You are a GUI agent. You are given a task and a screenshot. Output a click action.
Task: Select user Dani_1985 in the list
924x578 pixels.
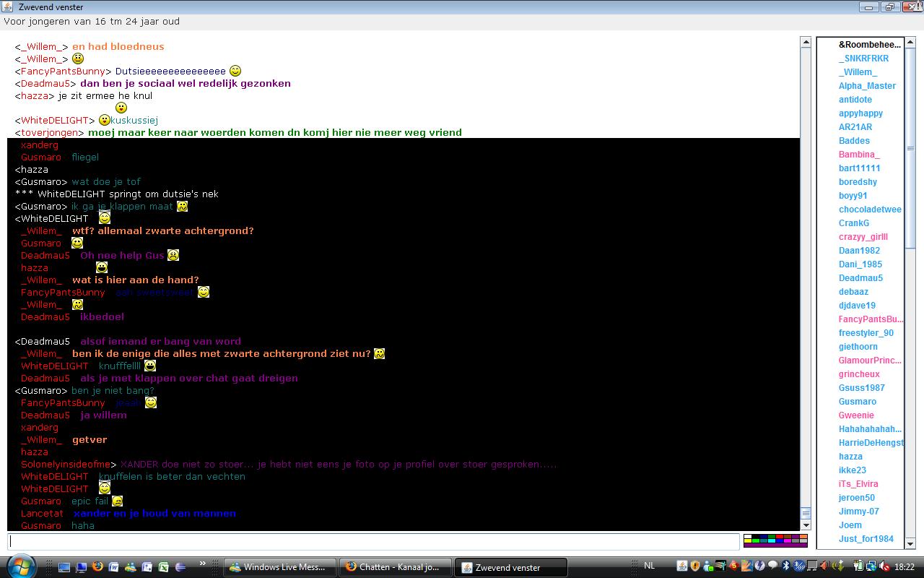pyautogui.click(x=860, y=264)
